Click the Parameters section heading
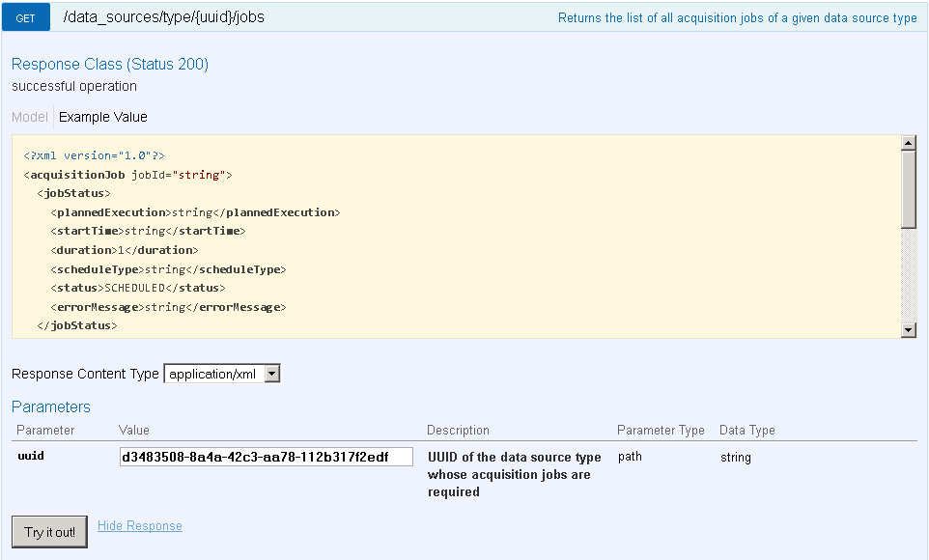The image size is (929, 560). pos(51,407)
